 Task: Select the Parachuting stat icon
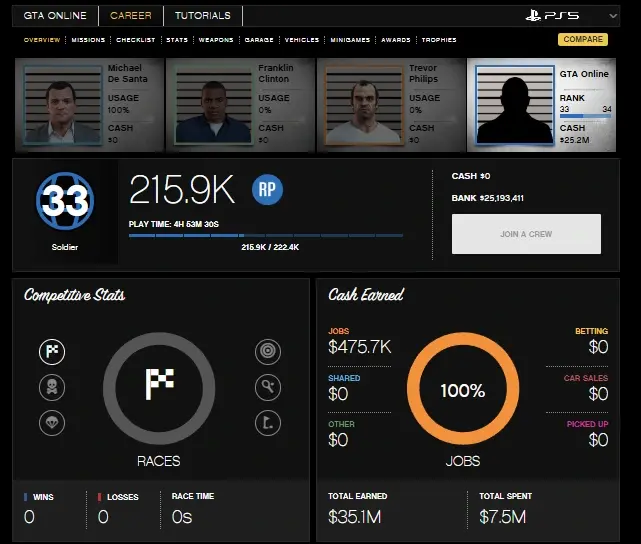coord(52,422)
